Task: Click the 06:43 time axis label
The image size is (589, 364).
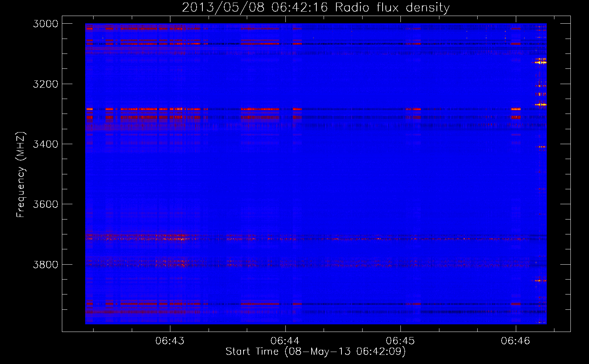Action: coord(170,341)
